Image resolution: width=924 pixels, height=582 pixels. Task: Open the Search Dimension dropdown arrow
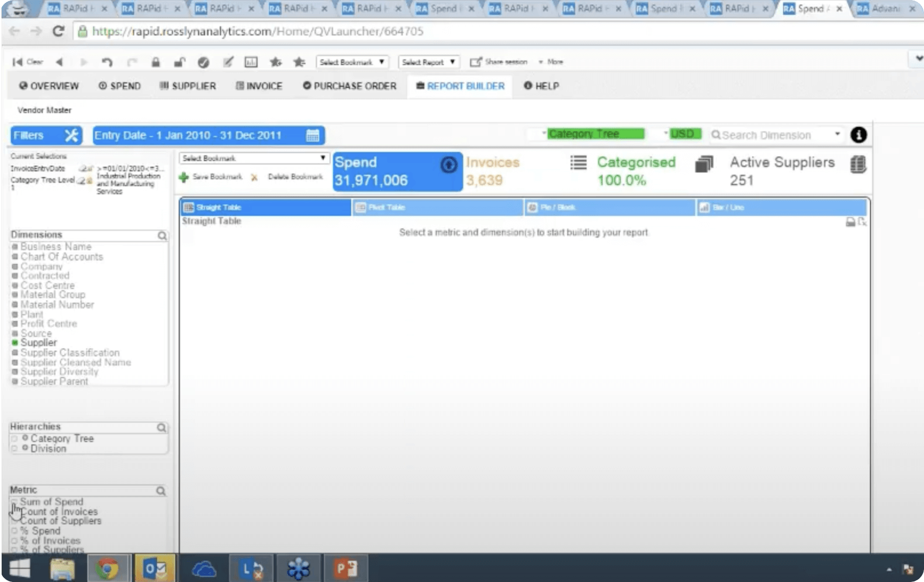click(837, 134)
